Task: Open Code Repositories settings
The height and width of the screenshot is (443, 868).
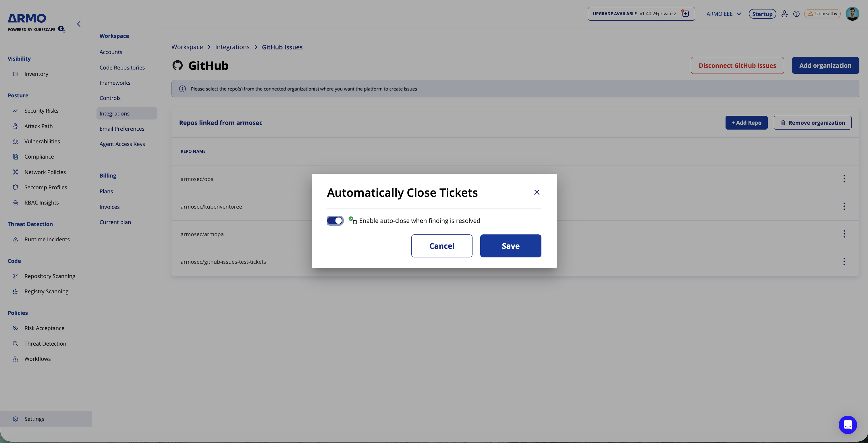Action: tap(122, 68)
